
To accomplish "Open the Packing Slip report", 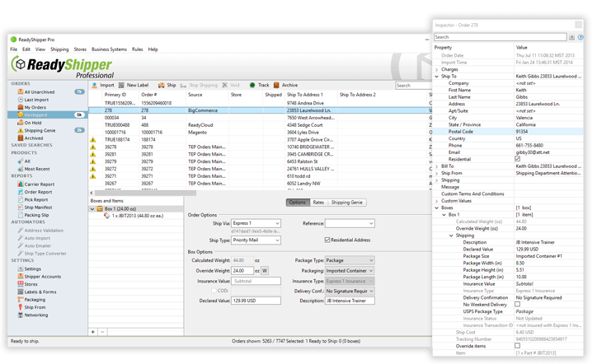I will tap(36, 215).
